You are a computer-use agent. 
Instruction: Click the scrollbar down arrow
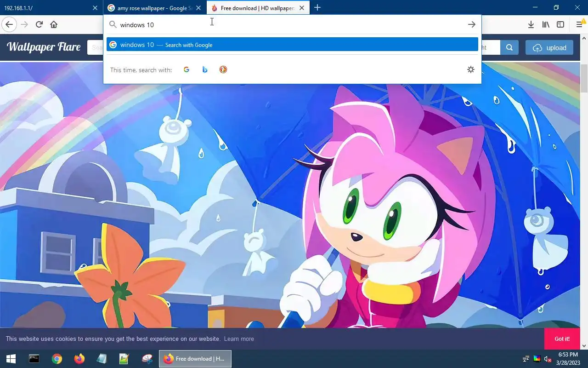click(584, 346)
